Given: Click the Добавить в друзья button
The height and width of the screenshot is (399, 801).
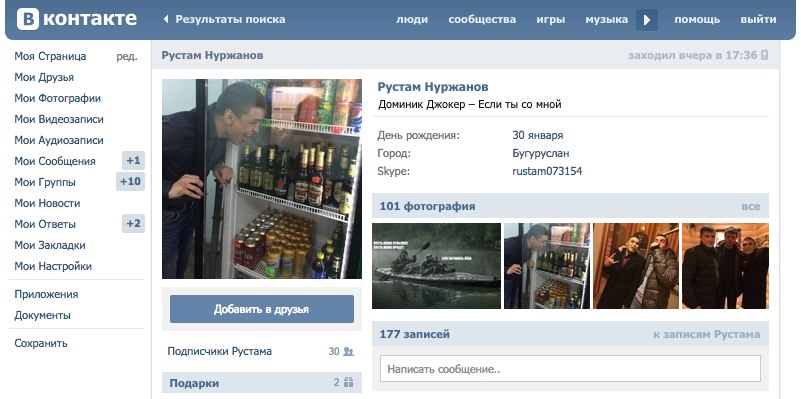Looking at the screenshot, I should pos(262,309).
